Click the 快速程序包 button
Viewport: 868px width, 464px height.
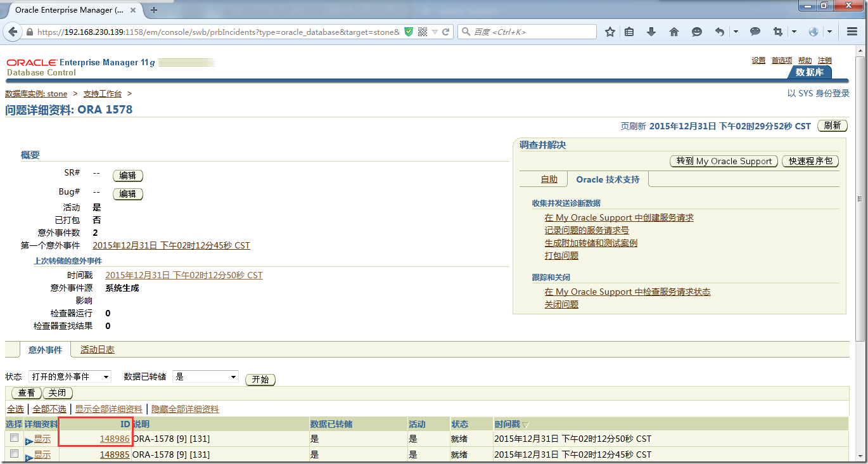pos(810,161)
